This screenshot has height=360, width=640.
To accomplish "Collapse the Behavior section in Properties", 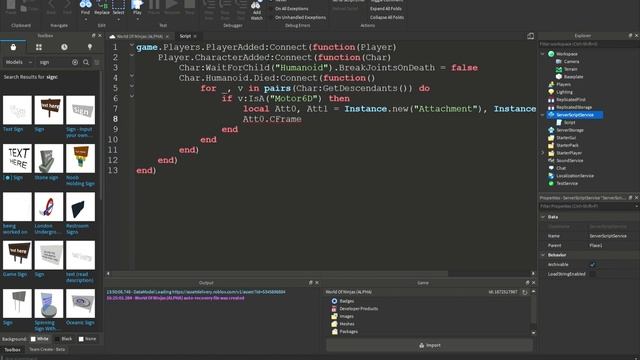I will click(543, 255).
